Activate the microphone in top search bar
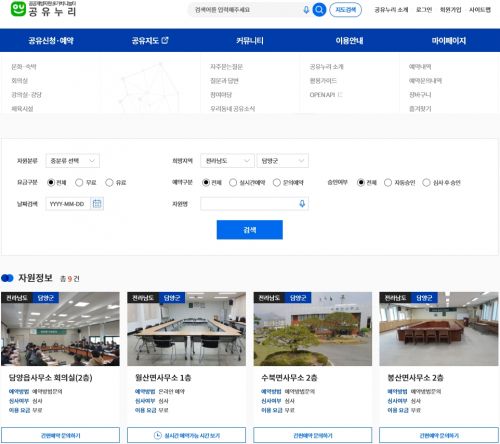The image size is (500, 444). tap(306, 10)
